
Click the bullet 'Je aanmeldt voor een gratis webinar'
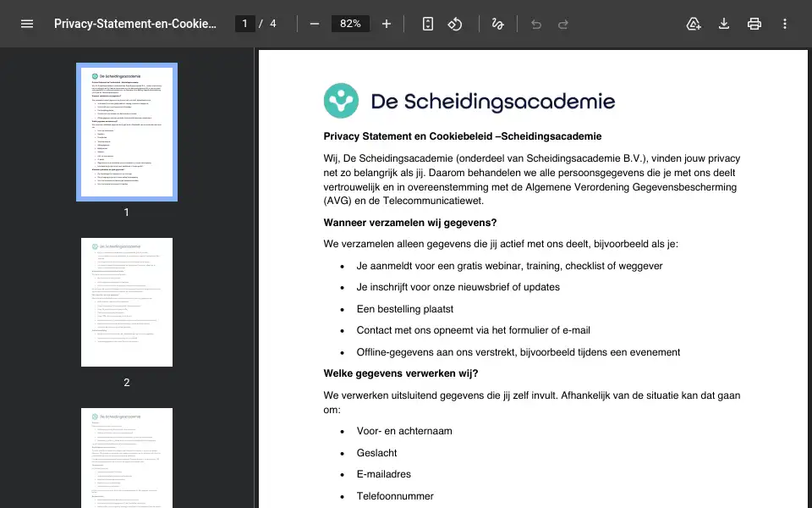point(509,266)
